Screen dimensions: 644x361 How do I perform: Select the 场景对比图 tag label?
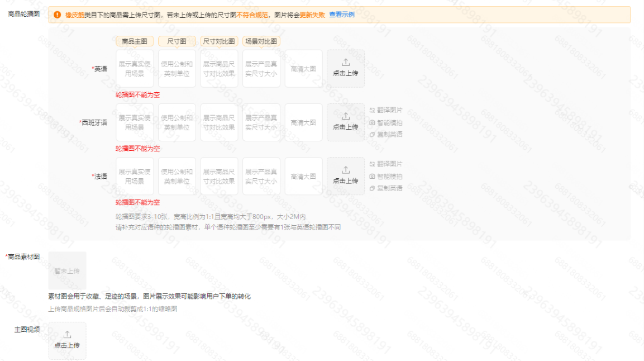pyautogui.click(x=261, y=41)
